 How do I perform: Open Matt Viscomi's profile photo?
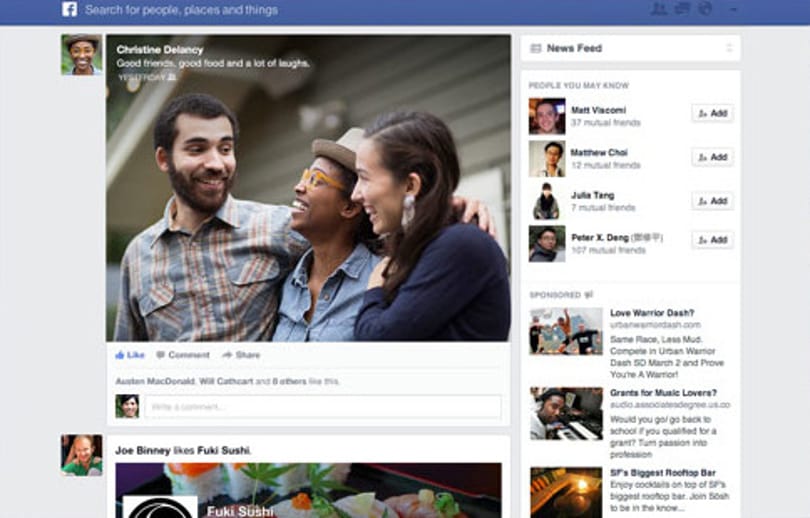[x=547, y=116]
